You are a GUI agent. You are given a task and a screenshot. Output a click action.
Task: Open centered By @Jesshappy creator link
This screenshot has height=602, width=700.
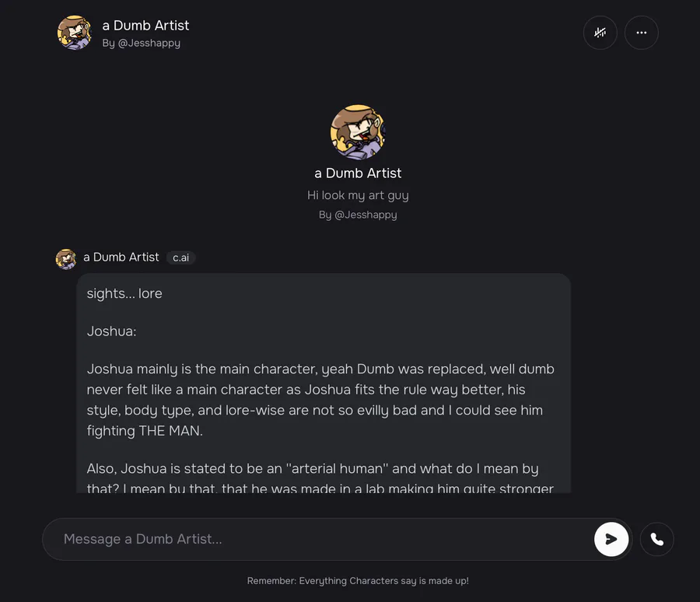pyautogui.click(x=358, y=215)
